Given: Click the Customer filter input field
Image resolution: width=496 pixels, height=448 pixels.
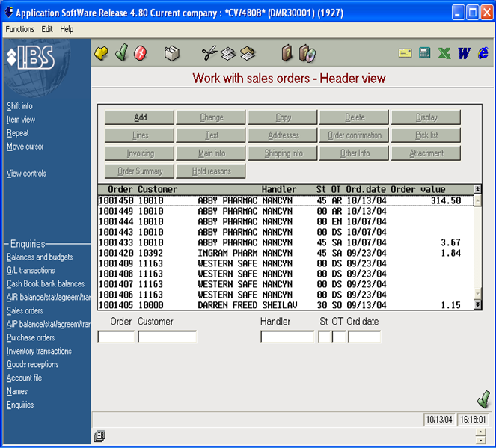Looking at the screenshot, I should click(168, 337).
